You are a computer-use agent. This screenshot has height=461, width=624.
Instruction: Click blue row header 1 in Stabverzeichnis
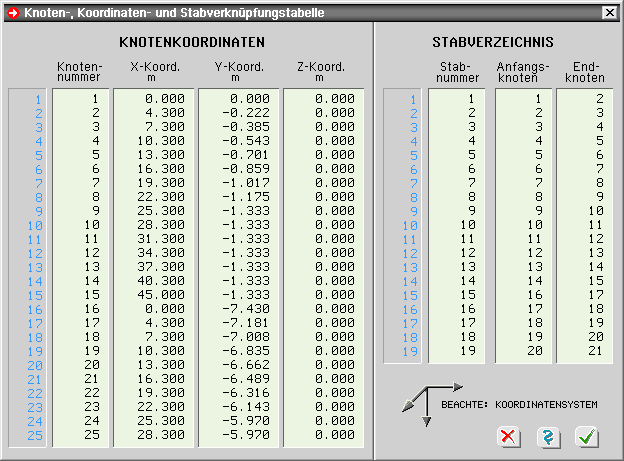tap(404, 99)
